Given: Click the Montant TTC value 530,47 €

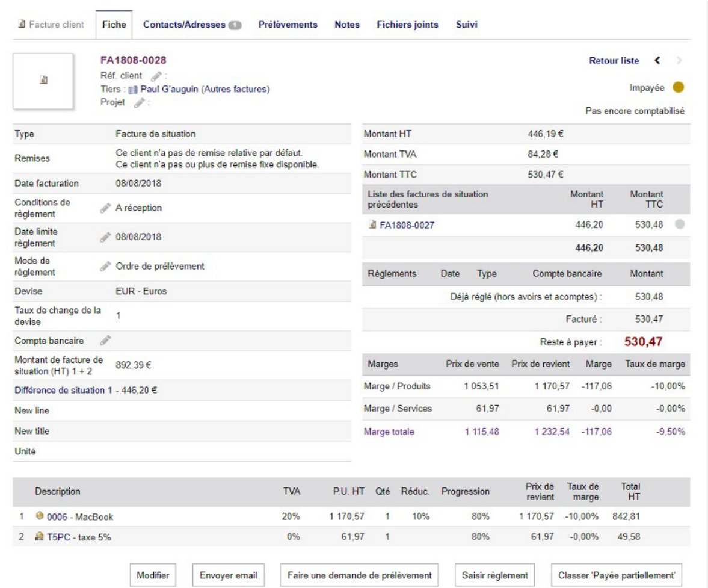Looking at the screenshot, I should [x=546, y=175].
